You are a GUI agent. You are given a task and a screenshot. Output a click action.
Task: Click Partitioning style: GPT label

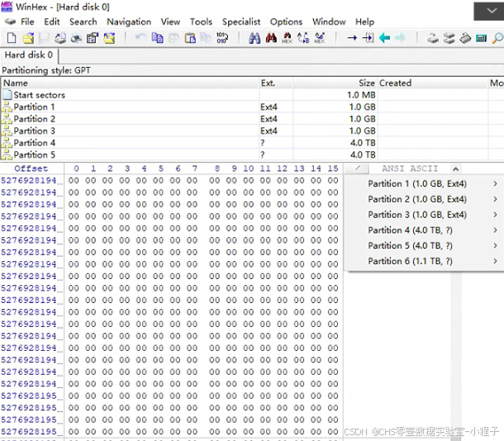[x=46, y=70]
